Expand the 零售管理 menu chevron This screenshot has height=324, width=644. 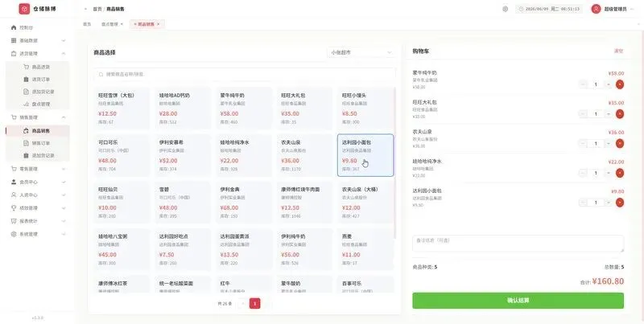click(x=64, y=169)
